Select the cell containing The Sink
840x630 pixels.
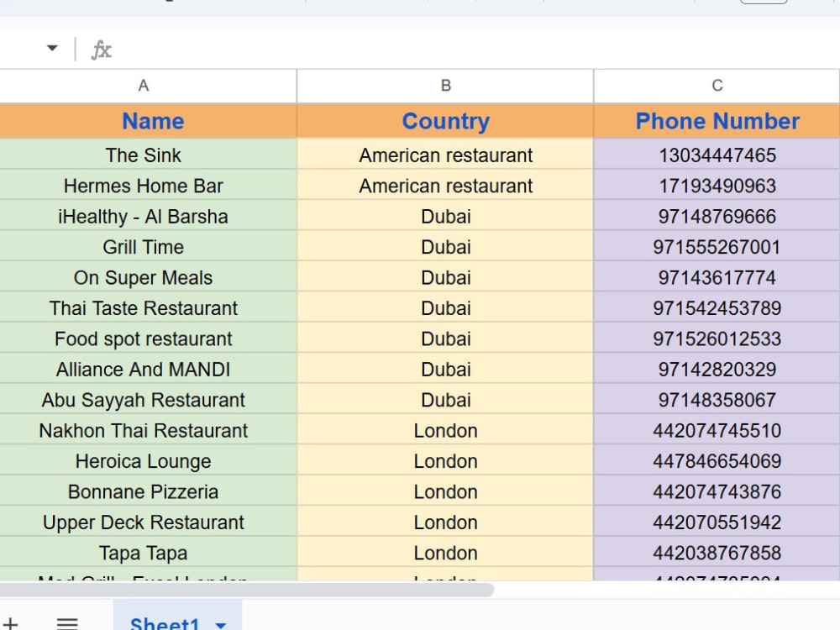point(148,155)
